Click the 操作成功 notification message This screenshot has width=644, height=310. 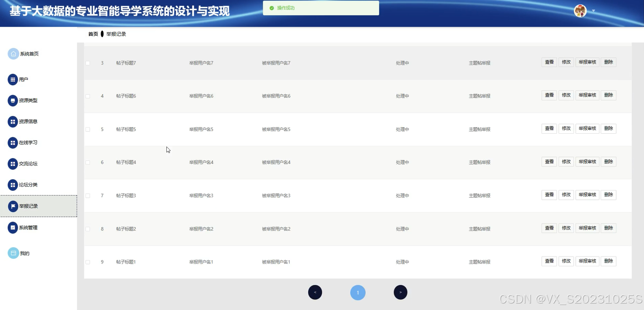point(321,8)
